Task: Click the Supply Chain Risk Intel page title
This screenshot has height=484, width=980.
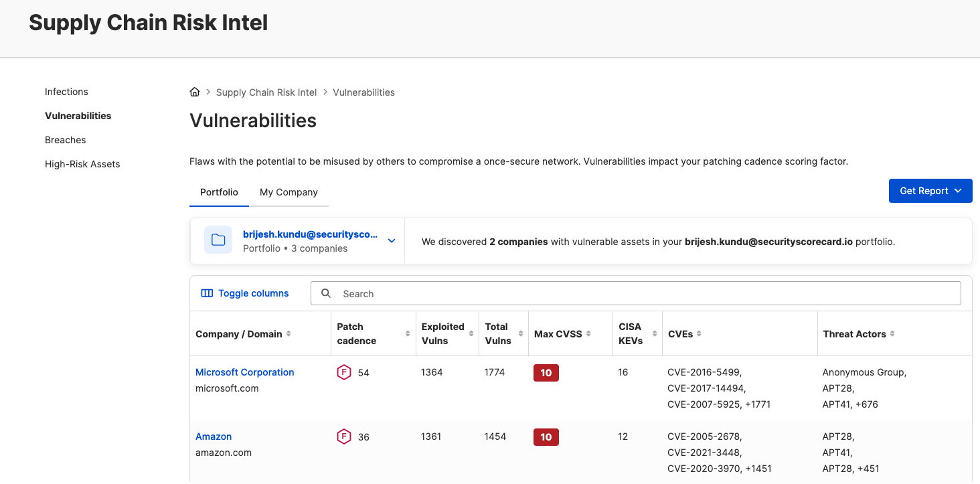Action: (x=149, y=23)
